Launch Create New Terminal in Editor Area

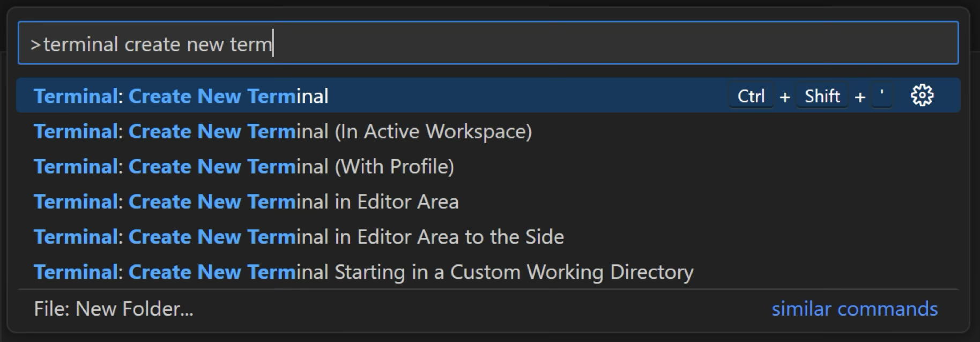pos(246,202)
